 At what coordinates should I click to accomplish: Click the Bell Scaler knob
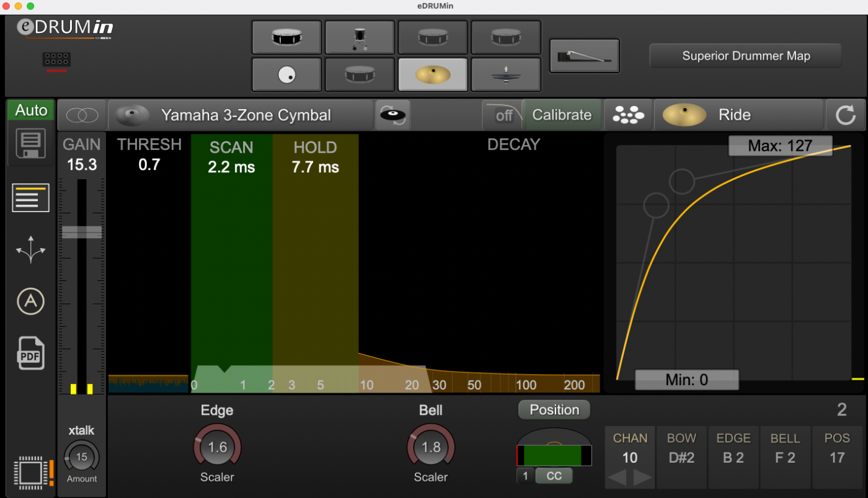[x=431, y=447]
